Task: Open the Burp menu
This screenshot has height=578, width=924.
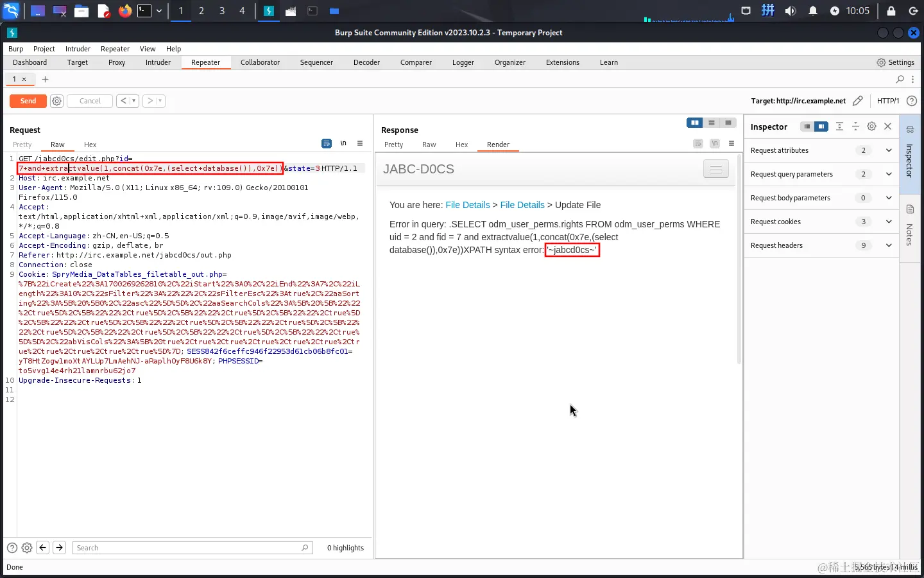Action: click(x=15, y=49)
